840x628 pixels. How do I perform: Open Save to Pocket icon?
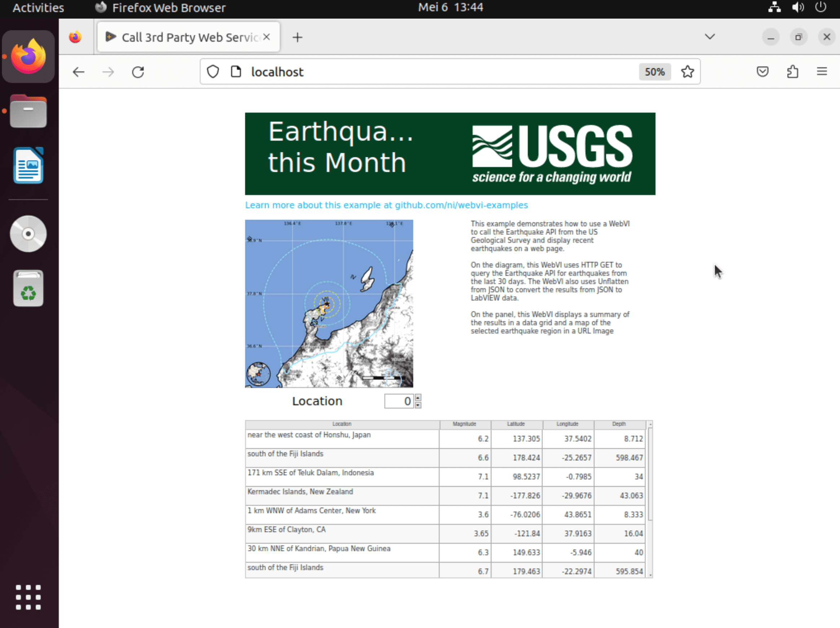pos(762,71)
